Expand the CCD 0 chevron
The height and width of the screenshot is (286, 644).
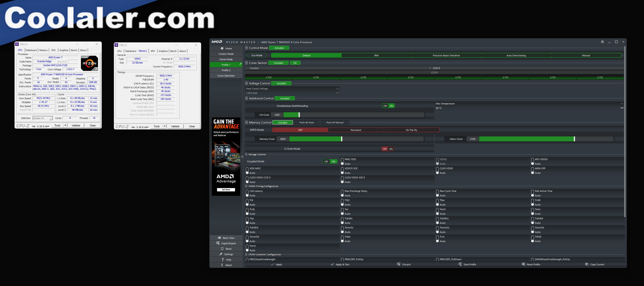(x=430, y=68)
